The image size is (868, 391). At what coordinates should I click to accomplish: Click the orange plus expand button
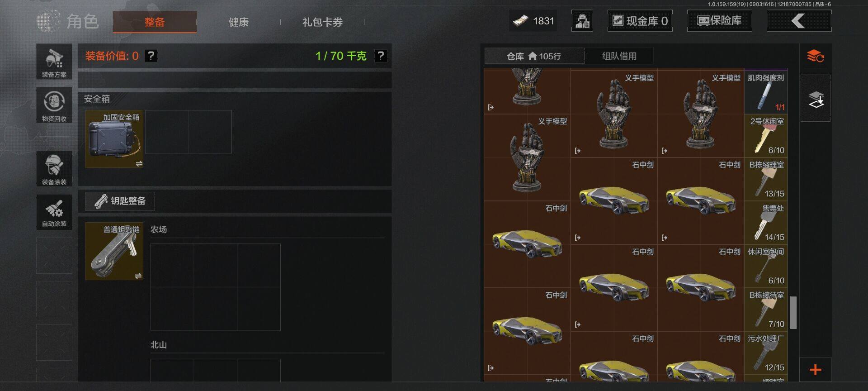816,370
